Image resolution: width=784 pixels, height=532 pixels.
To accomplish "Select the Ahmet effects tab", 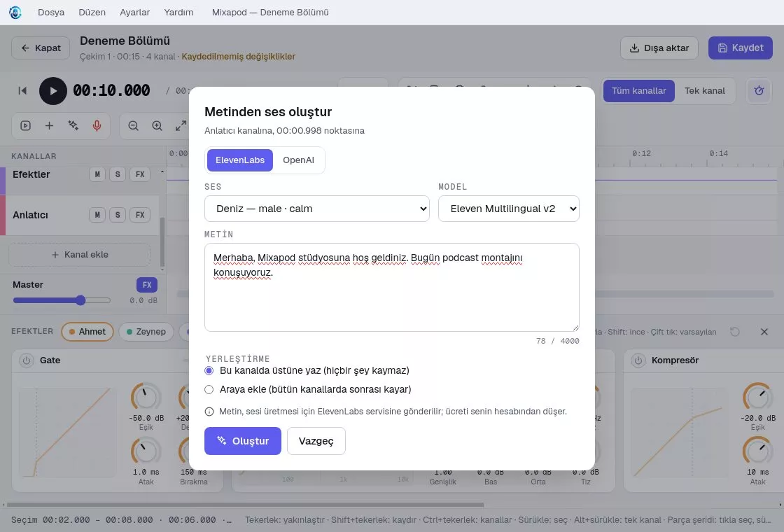I will click(x=87, y=332).
